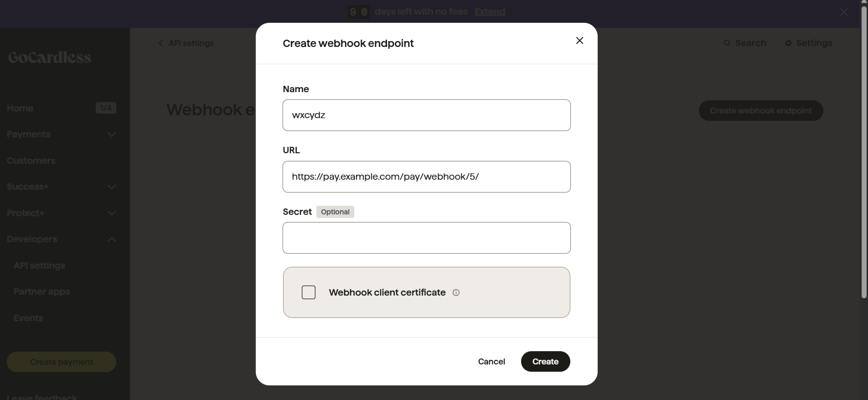This screenshot has width=868, height=400.
Task: Dismiss the top trial banner
Action: pos(843,12)
